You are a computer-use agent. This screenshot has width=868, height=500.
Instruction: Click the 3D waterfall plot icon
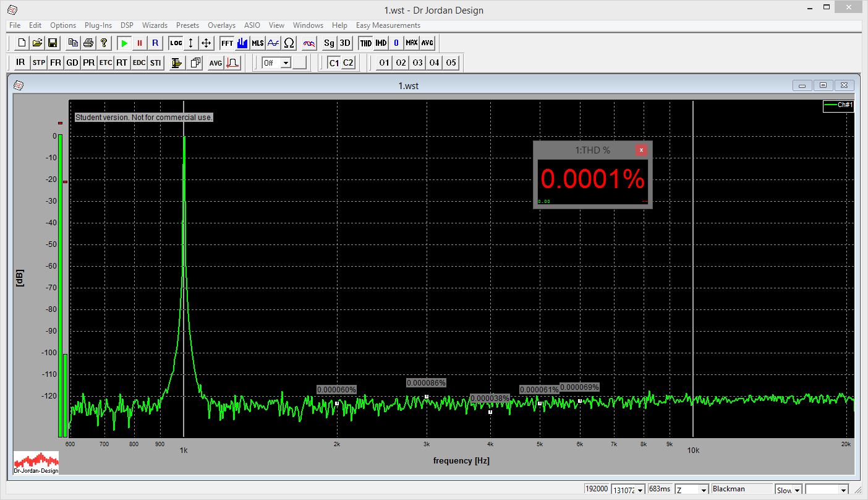tap(345, 43)
